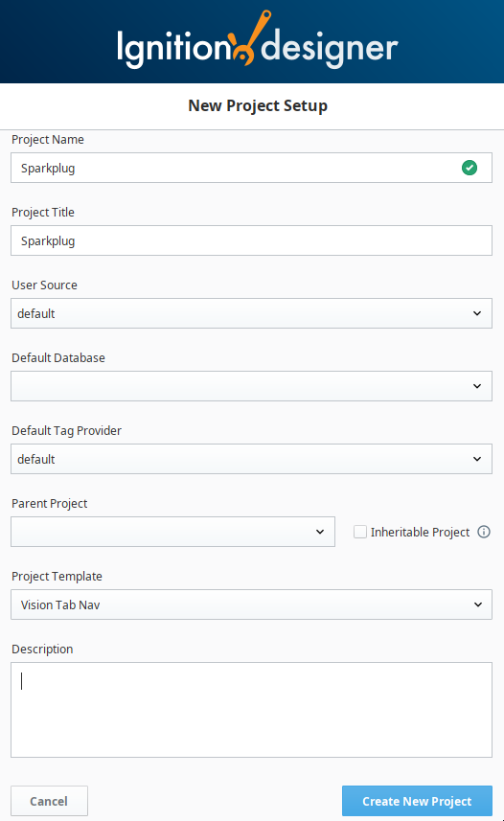This screenshot has width=504, height=821.
Task: Click the Project Template chevron arrow
Action: pyautogui.click(x=478, y=604)
